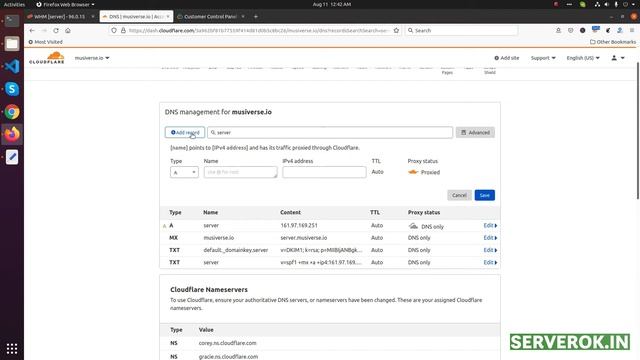This screenshot has height=360, width=640.
Task: Bookmark this page with the star icon
Action: pyautogui.click(x=396, y=31)
